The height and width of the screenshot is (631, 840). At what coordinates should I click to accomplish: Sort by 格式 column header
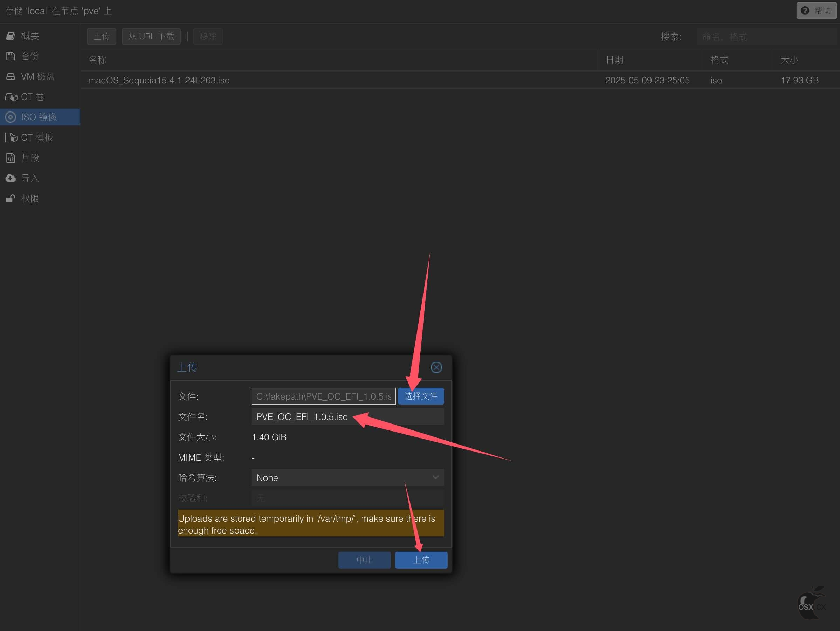click(x=738, y=60)
